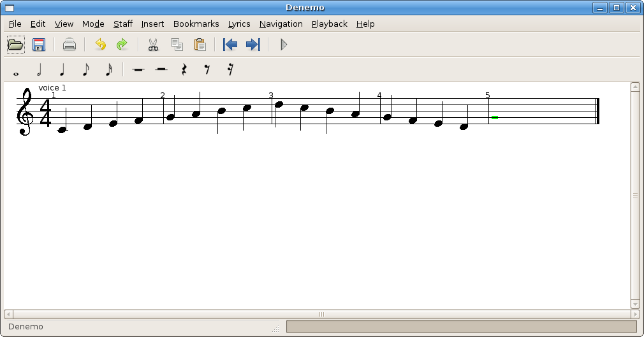
Task: Redo with the green arrow icon
Action: click(122, 45)
